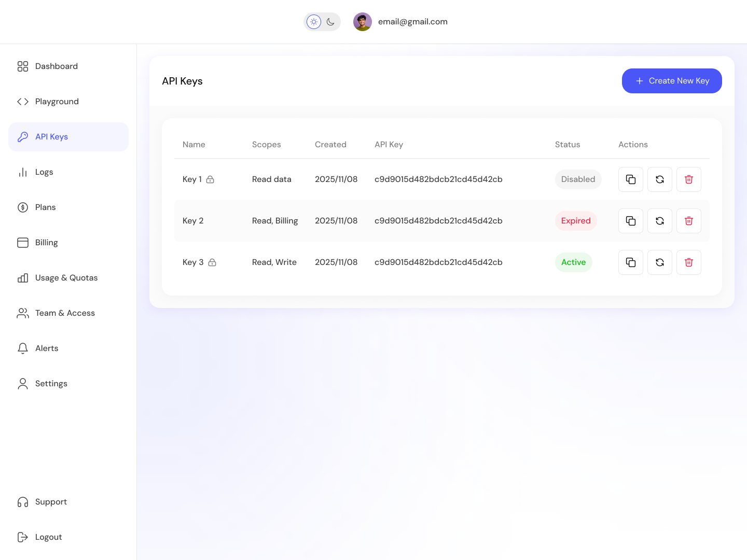Open the Playground from the sidebar
747x560 pixels.
tap(57, 101)
